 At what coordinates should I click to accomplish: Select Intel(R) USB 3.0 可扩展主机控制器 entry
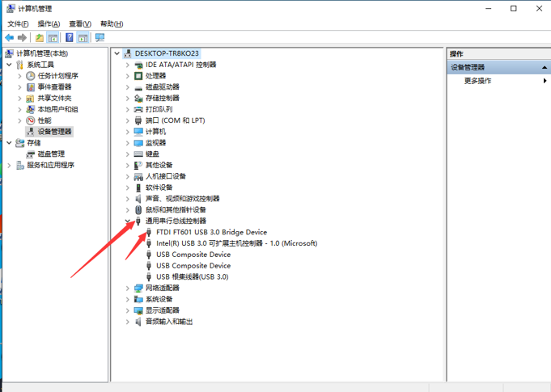[236, 243]
